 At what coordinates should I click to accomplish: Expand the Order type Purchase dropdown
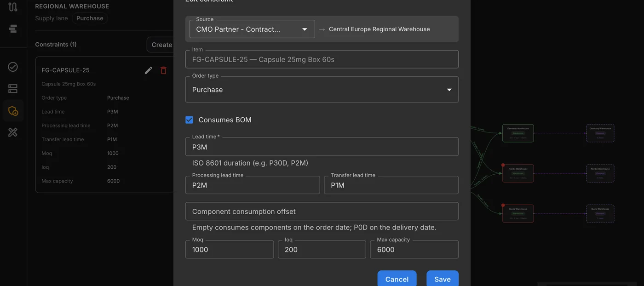tap(322, 90)
